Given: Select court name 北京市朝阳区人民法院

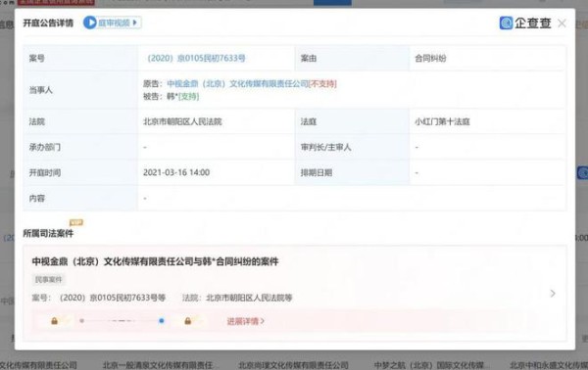Looking at the screenshot, I should (182, 121).
